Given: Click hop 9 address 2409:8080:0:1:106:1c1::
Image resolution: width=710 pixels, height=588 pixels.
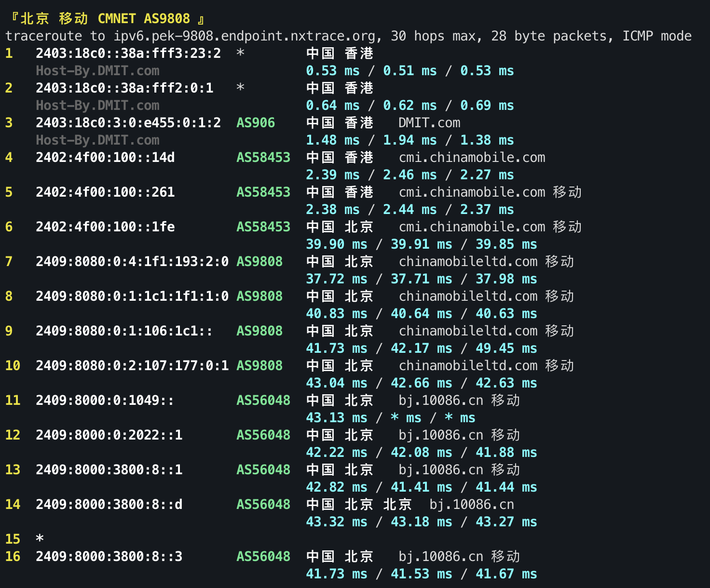Looking at the screenshot, I should [124, 331].
